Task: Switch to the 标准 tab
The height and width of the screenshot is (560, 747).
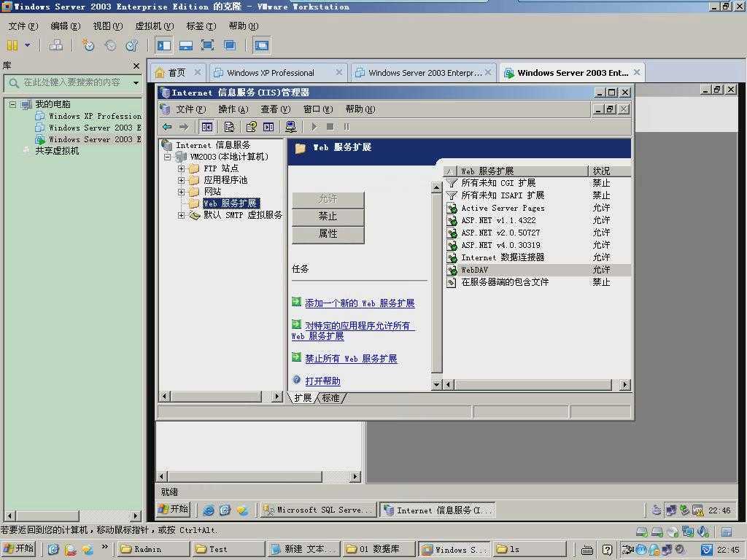Action: coord(330,398)
